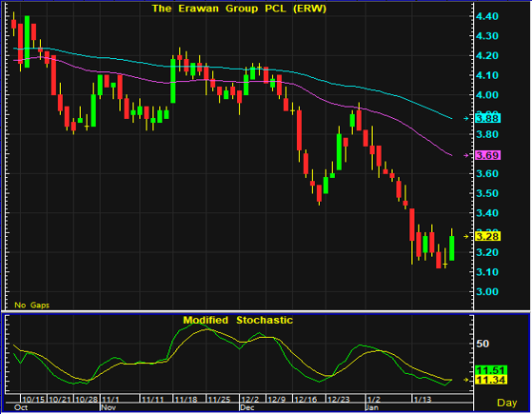Viewport: 532px width, 414px height.
Task: Click the 12/16 date label
Action: tap(305, 399)
